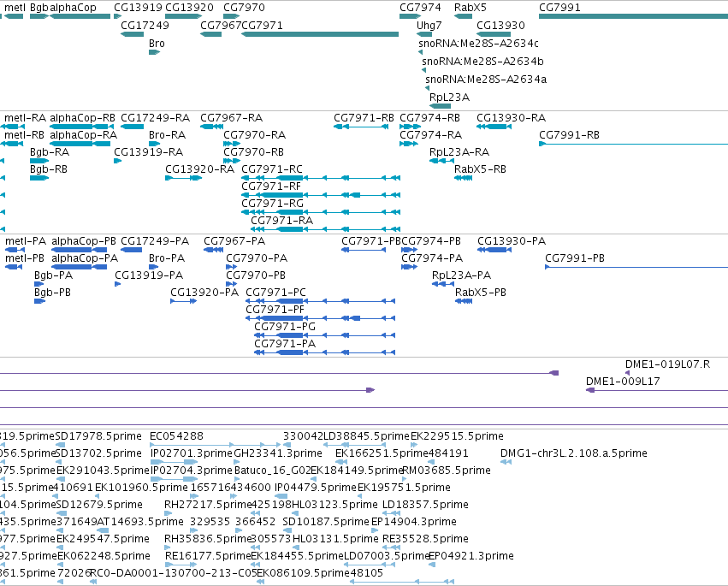Click protein CG13920-PA
Viewport: 728px width, 586px height.
pos(204,293)
